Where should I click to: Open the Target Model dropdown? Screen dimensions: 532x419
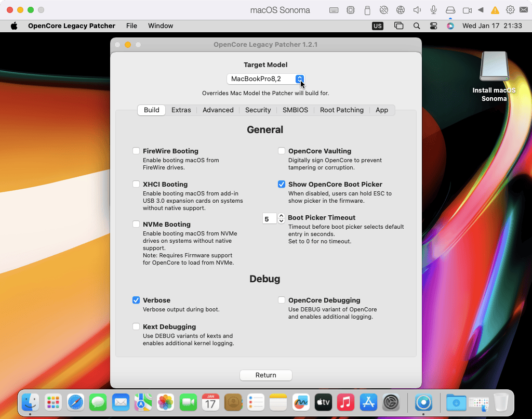pyautogui.click(x=265, y=79)
